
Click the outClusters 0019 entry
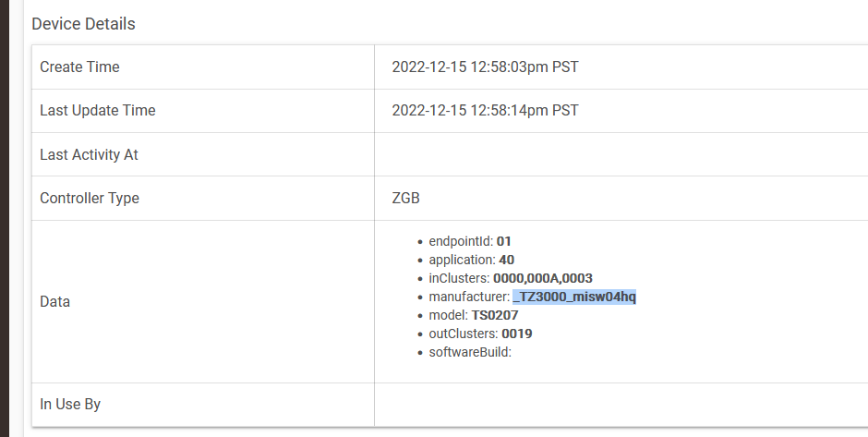(x=480, y=334)
